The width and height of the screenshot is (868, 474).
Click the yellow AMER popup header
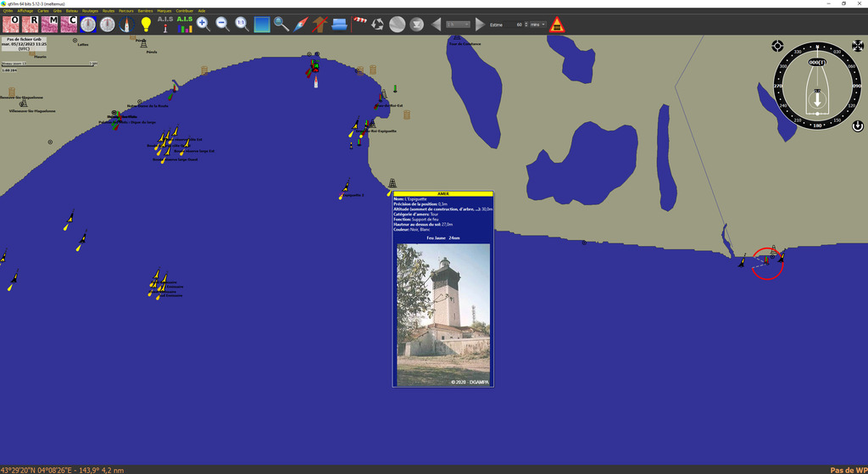[x=442, y=194]
